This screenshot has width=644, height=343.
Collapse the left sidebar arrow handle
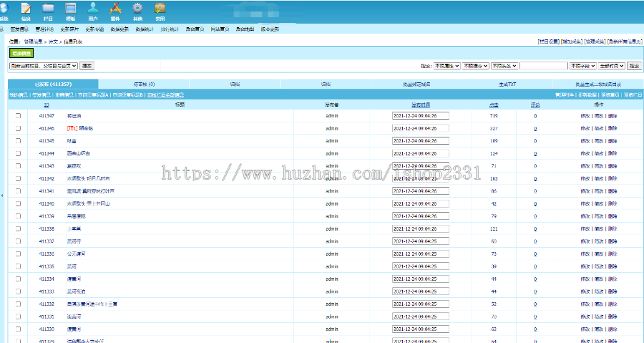(1, 195)
